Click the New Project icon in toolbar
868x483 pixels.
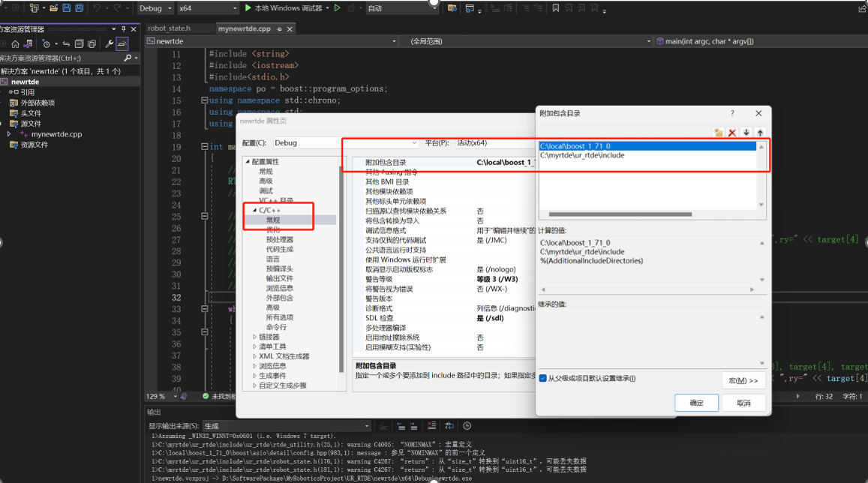[x=35, y=8]
